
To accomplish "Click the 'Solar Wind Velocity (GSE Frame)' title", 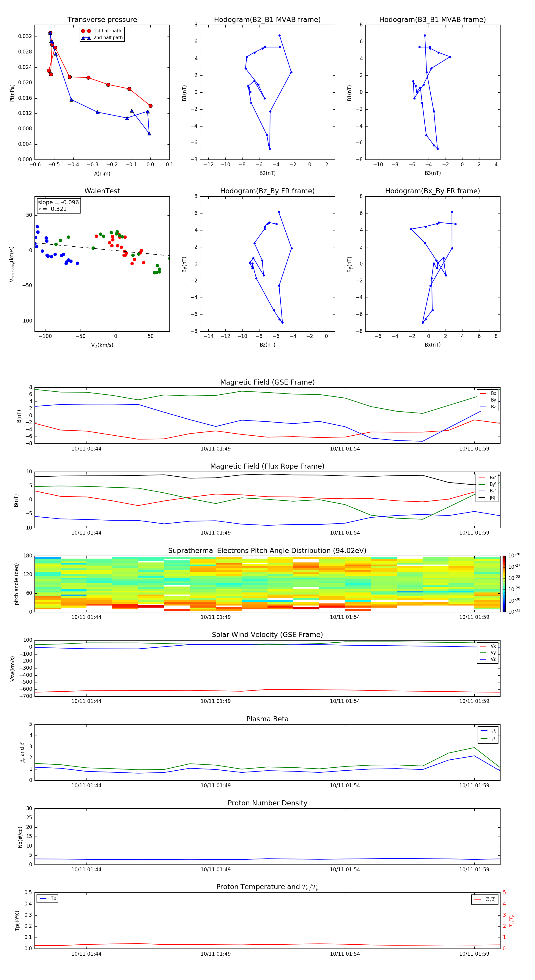I will 267,635.
